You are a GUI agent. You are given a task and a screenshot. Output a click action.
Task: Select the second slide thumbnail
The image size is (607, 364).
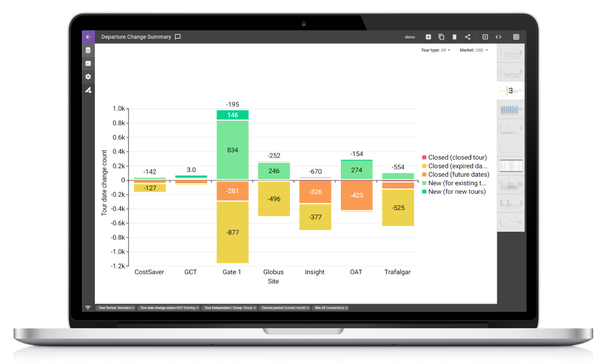[x=510, y=72]
